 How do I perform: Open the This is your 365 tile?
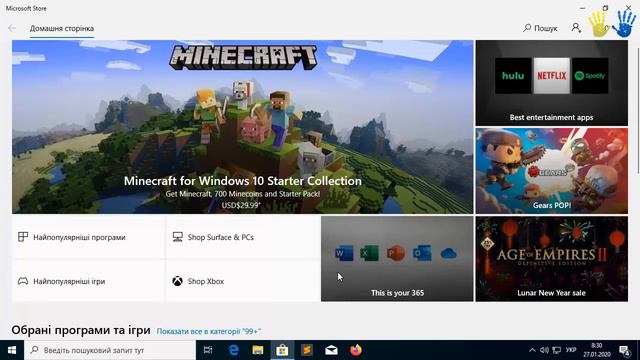tap(397, 259)
